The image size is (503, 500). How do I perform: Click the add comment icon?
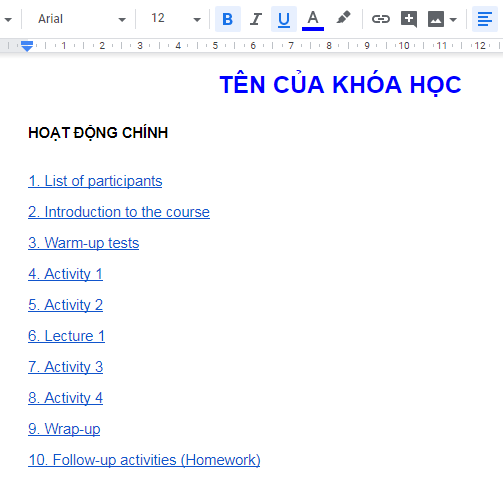click(409, 19)
